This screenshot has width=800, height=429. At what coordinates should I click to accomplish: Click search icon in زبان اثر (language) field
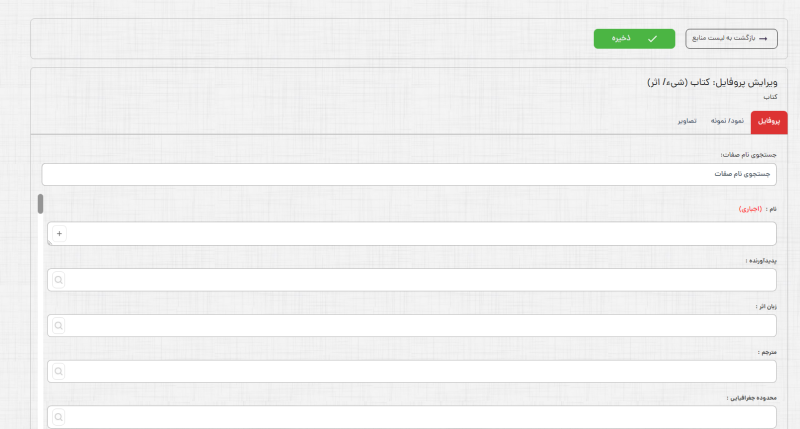(59, 326)
